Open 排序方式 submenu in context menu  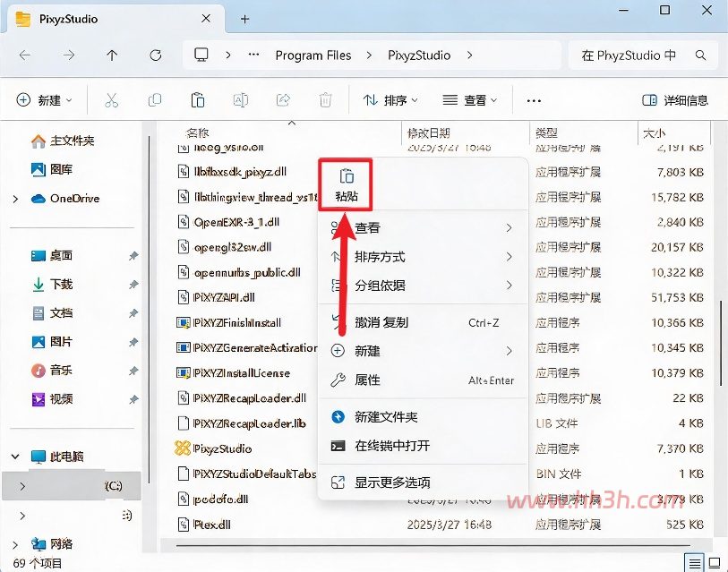tap(423, 257)
